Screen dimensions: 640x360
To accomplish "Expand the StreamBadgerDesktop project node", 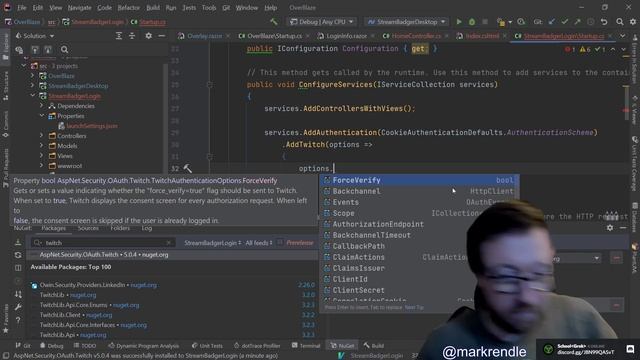I will (x=33, y=86).
